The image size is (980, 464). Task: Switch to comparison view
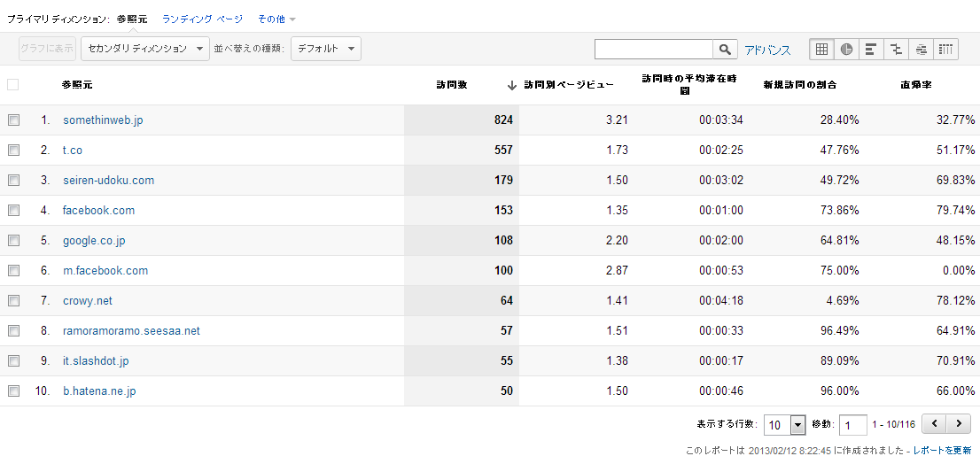[x=896, y=50]
